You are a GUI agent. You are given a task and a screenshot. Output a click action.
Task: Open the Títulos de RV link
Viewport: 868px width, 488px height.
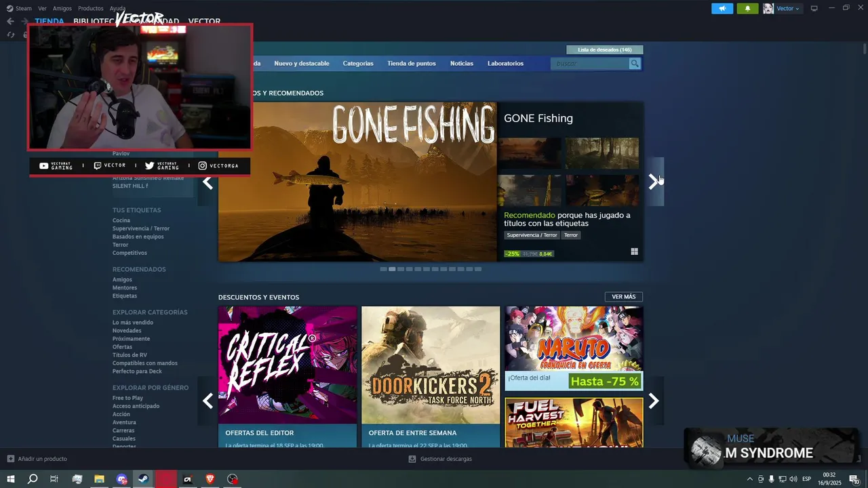coord(130,355)
